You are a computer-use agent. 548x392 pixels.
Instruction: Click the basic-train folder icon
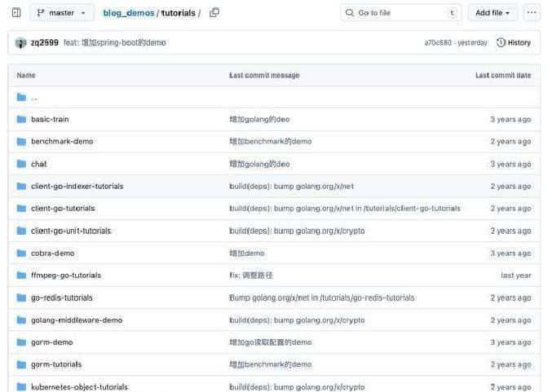[x=22, y=119]
